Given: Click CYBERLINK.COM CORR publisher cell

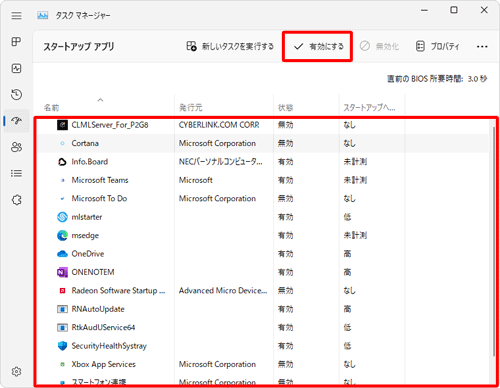Looking at the screenshot, I should tap(219, 125).
